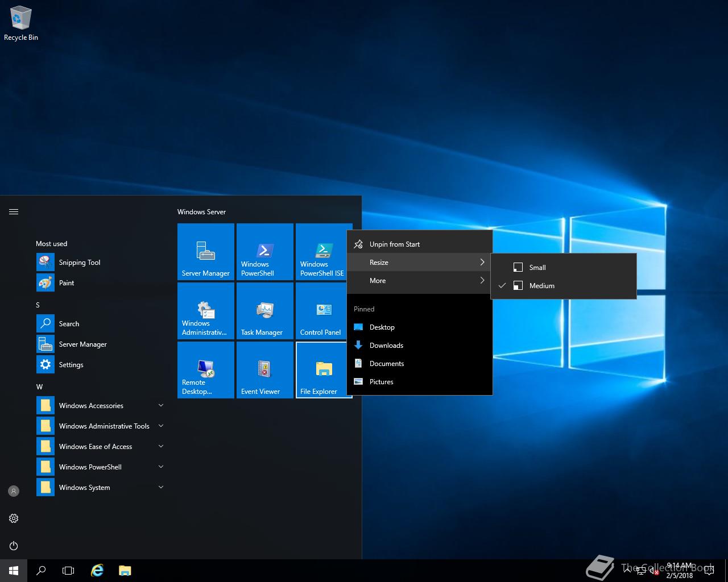Open the Control Panel tile
Image resolution: width=728 pixels, height=582 pixels.
(321, 311)
